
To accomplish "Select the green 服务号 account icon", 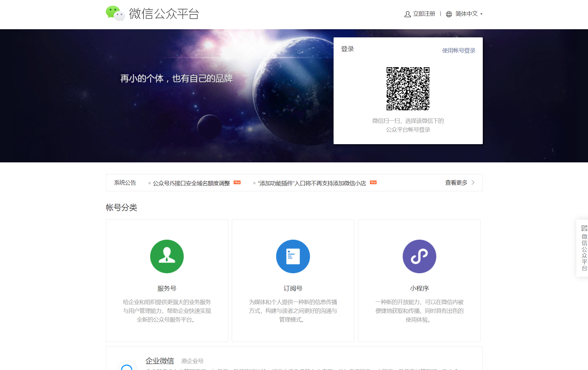I will pyautogui.click(x=167, y=256).
